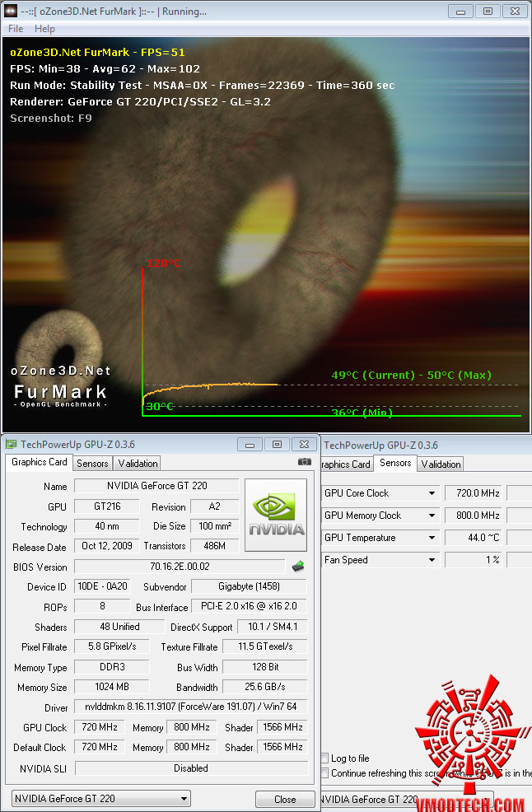Open Fan Speed sensor dropdown
The image size is (532, 812).
pyautogui.click(x=432, y=560)
